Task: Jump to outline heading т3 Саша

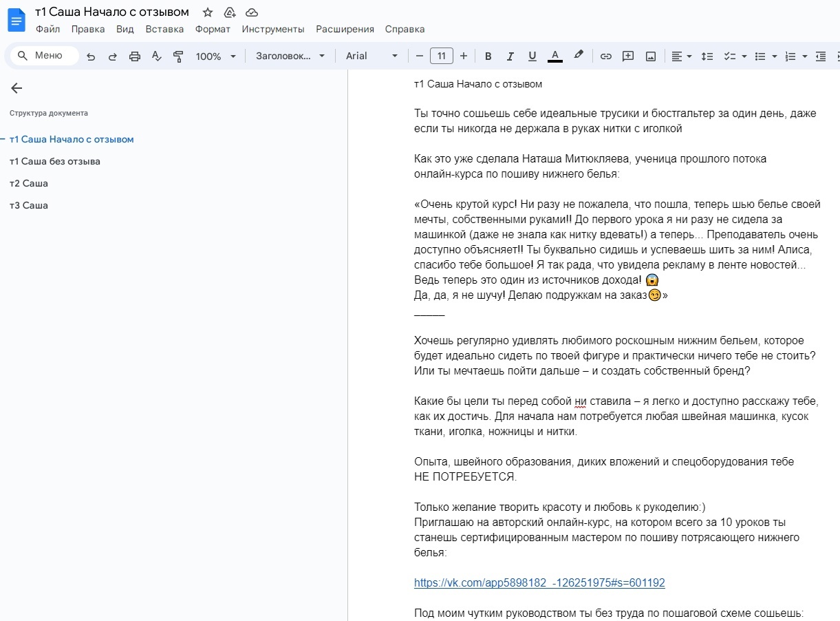Action: point(29,205)
